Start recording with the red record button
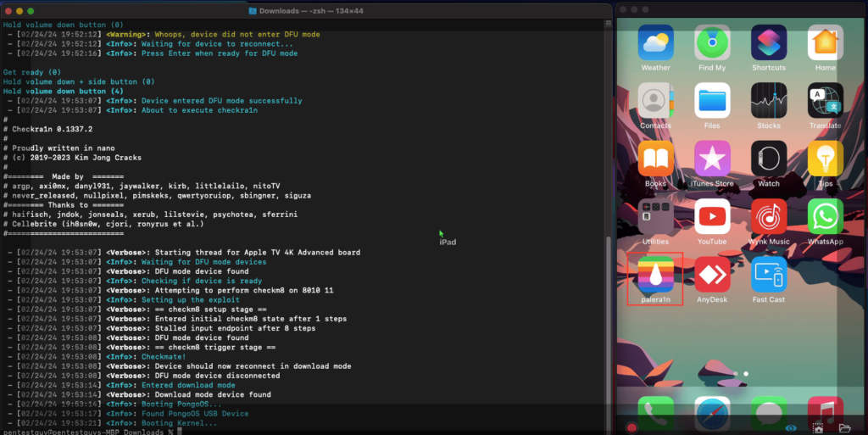Viewport: 868px width, 435px height. (632, 428)
